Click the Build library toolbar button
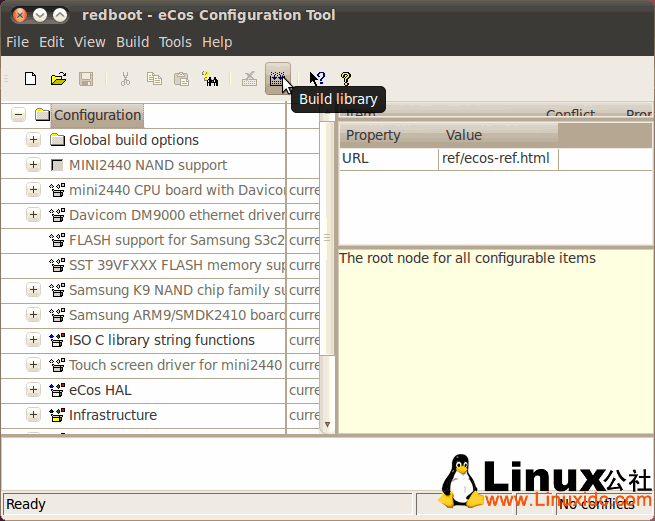This screenshot has width=655, height=521. [277, 79]
